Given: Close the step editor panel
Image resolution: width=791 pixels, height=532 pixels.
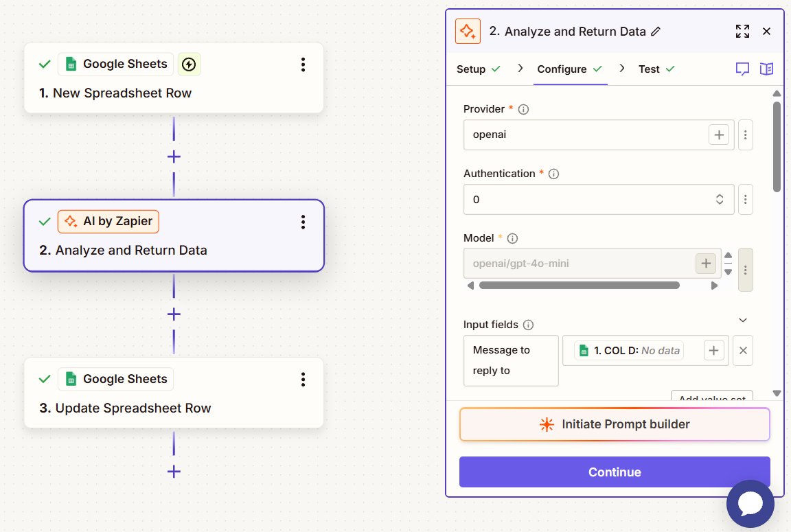Looking at the screenshot, I should pos(767,32).
